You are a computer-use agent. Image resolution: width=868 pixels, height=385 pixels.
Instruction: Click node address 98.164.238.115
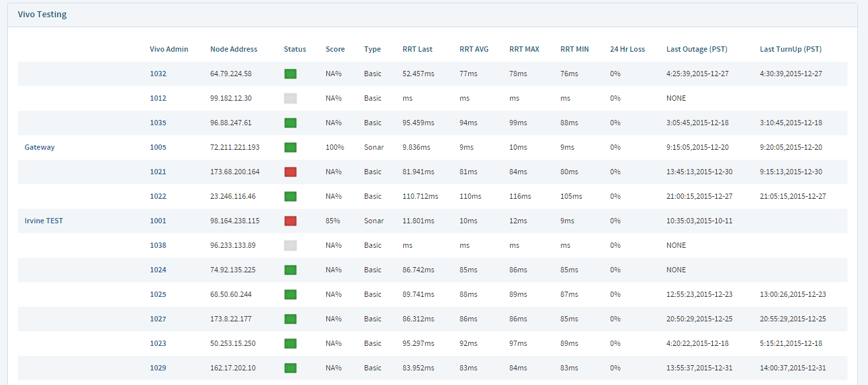[235, 221]
